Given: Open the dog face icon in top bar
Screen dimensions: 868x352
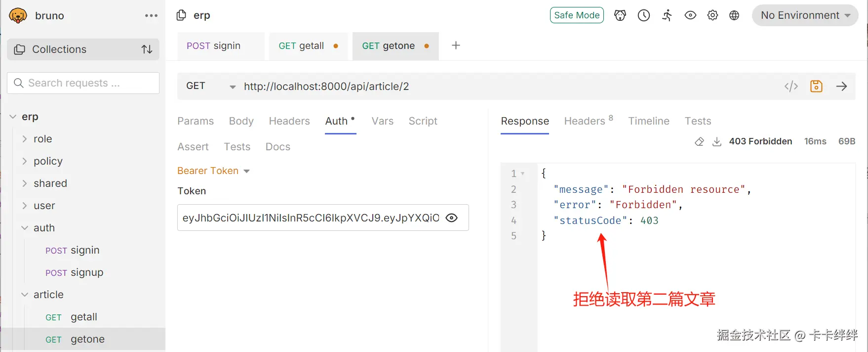Looking at the screenshot, I should [x=620, y=15].
